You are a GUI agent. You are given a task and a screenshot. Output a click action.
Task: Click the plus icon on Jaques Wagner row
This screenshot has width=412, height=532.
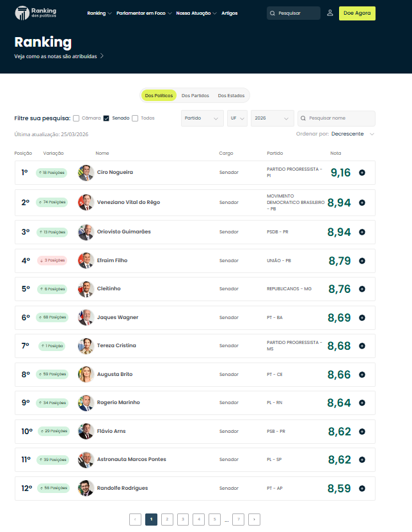[x=362, y=318]
